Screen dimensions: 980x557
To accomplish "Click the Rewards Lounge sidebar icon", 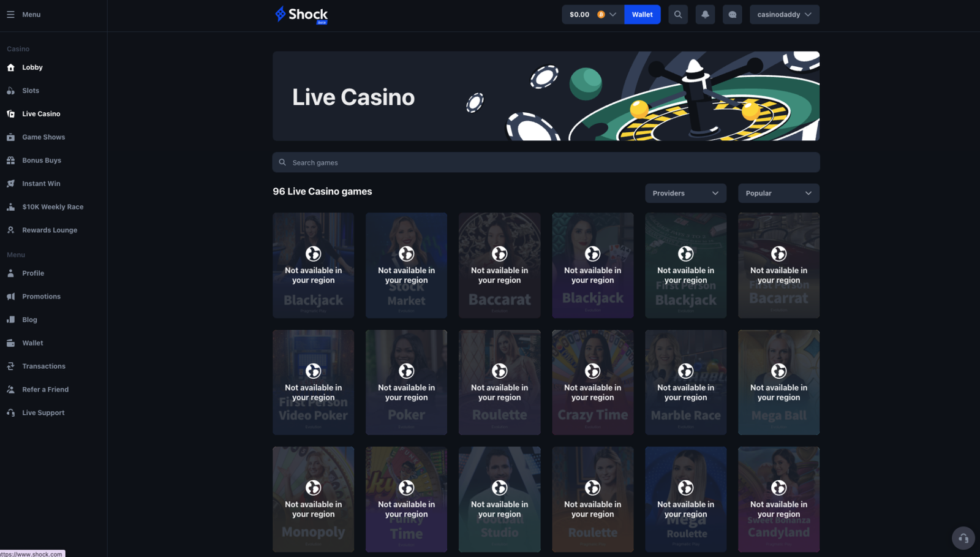I will pos(10,230).
